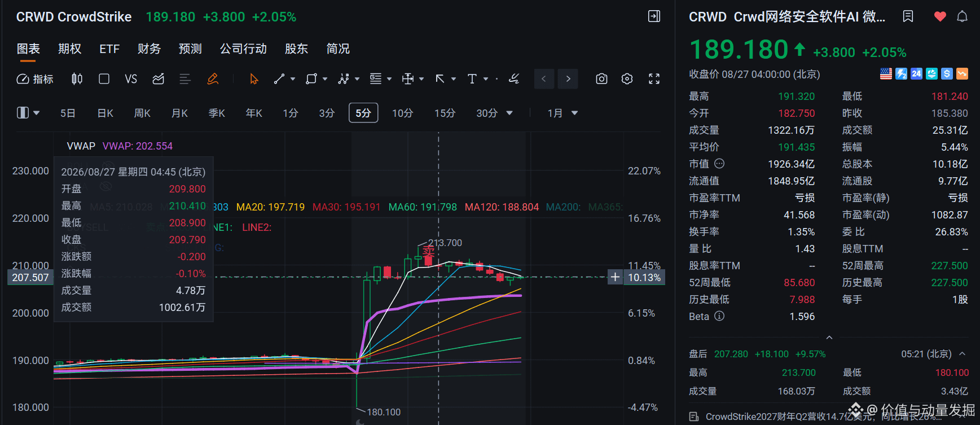Select the active 5分 timeframe
The height and width of the screenshot is (425, 980).
click(x=363, y=113)
